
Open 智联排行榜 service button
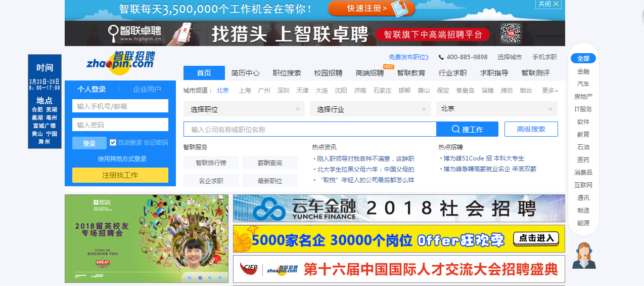pyautogui.click(x=211, y=162)
